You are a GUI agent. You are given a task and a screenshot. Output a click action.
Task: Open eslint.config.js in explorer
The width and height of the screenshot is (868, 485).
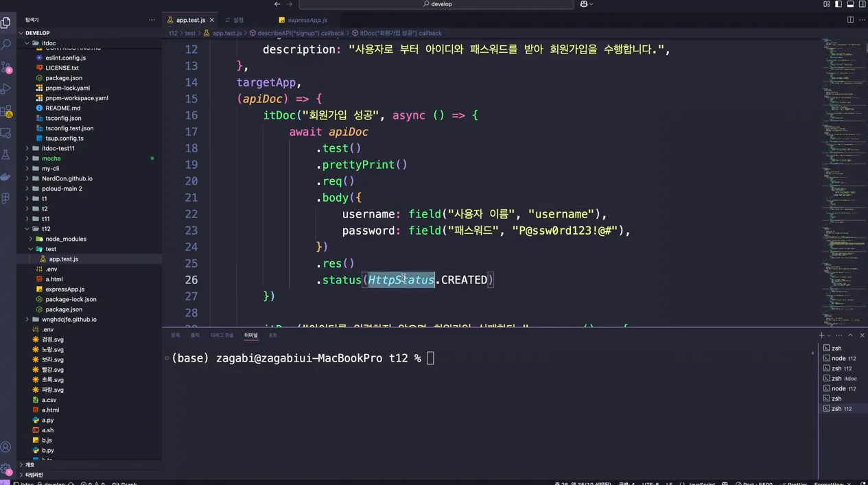coord(89,58)
